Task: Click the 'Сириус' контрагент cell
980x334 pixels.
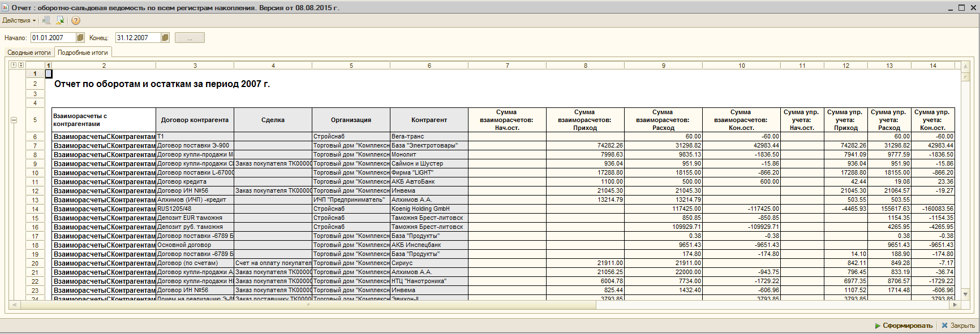Action: (429, 263)
